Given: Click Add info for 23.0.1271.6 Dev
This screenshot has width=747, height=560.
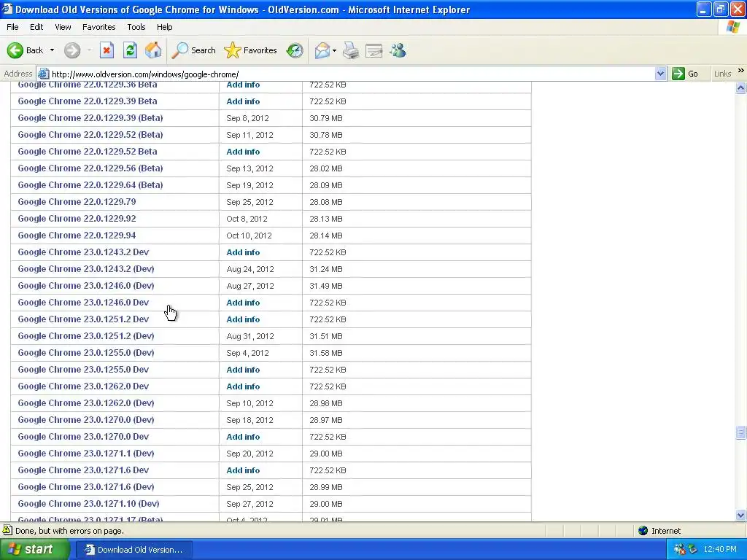Looking at the screenshot, I should point(243,470).
